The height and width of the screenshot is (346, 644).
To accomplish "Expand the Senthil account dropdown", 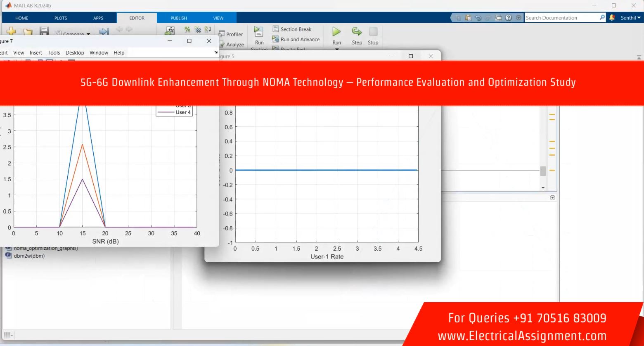I will click(630, 18).
